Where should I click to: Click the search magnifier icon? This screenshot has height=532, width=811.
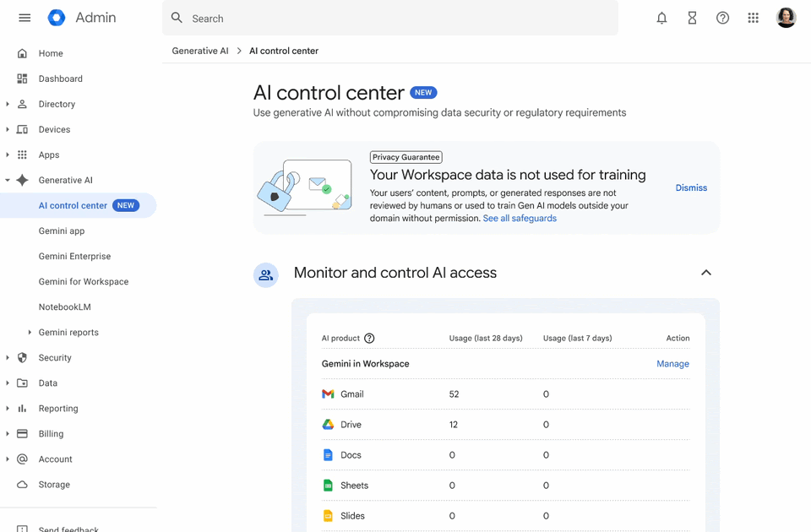(x=177, y=18)
